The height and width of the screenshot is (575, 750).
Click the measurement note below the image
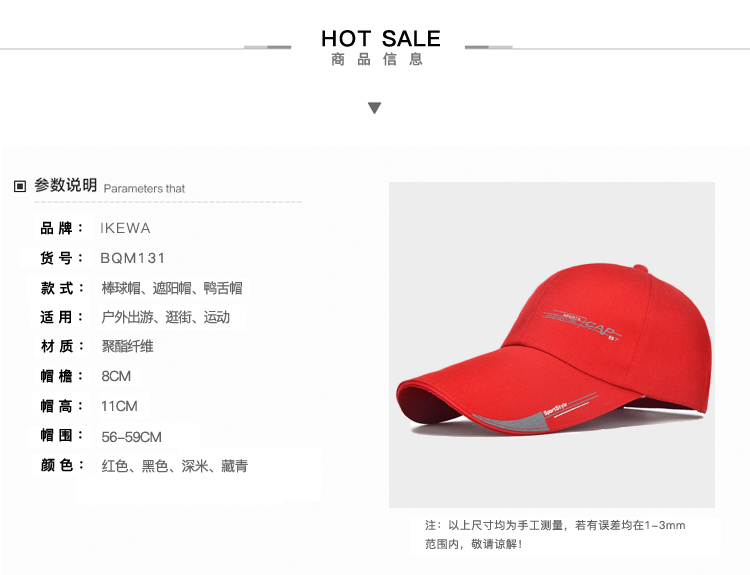pos(555,535)
